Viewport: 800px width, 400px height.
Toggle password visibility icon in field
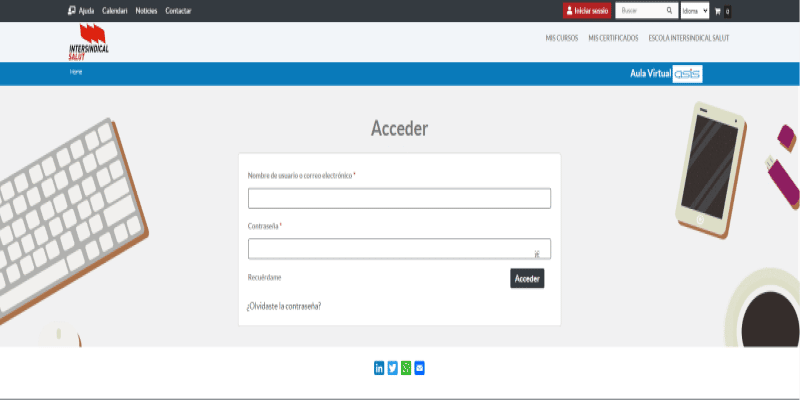[537, 254]
